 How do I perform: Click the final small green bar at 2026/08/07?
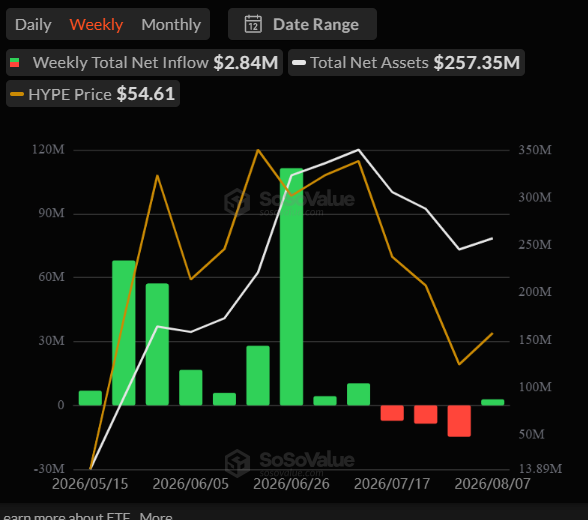(x=492, y=402)
